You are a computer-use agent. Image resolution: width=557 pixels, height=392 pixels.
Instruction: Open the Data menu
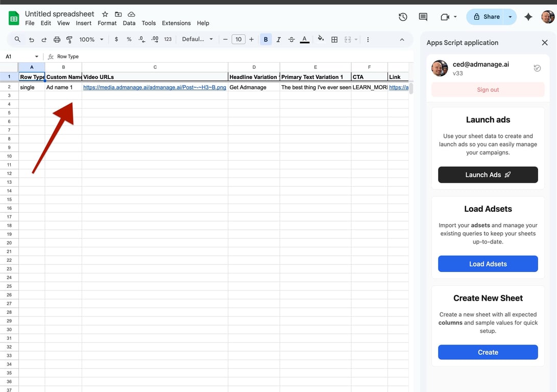click(x=129, y=23)
